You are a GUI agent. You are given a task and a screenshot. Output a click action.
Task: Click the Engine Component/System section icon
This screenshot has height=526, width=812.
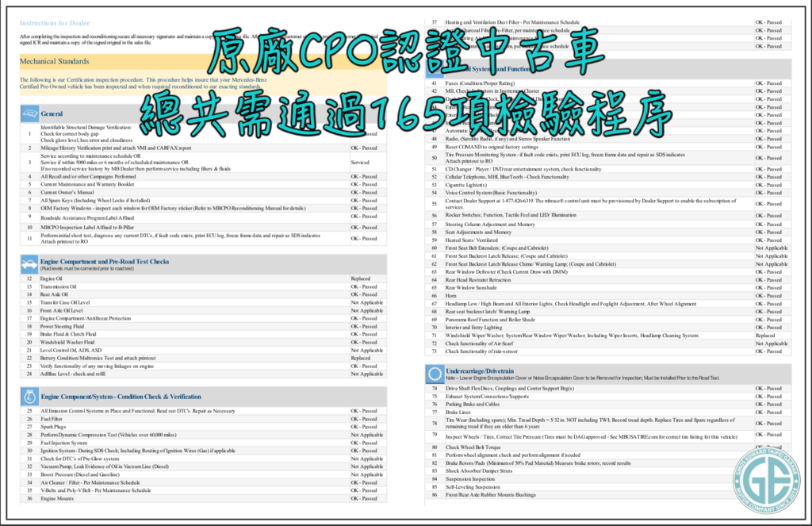point(29,397)
